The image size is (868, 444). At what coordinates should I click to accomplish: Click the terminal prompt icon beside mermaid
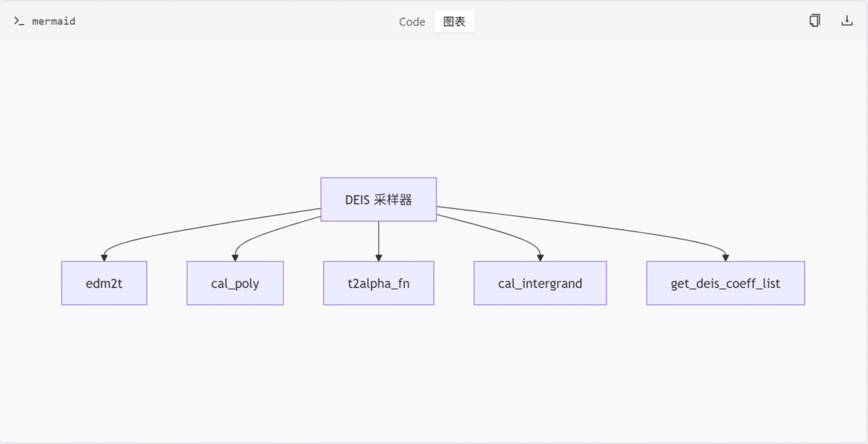(19, 21)
